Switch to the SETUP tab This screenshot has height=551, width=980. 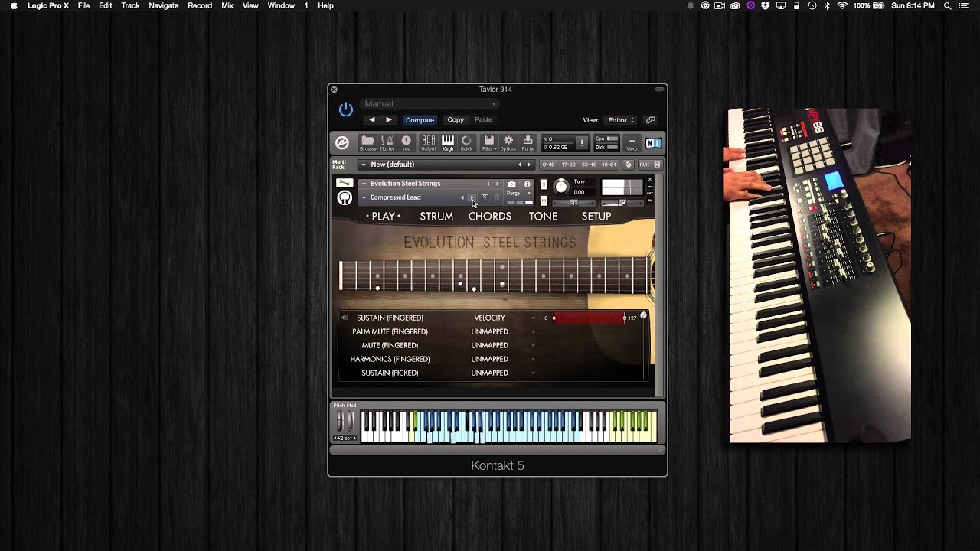[596, 217]
